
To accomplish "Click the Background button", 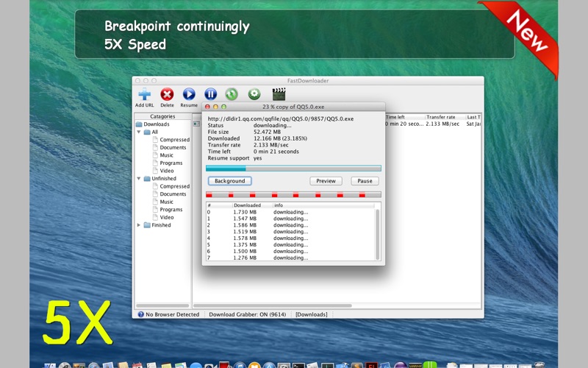I will [x=229, y=181].
